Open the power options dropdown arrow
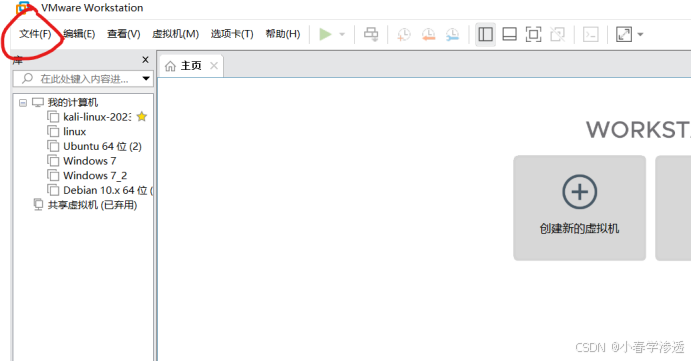This screenshot has height=361, width=692. click(x=342, y=34)
